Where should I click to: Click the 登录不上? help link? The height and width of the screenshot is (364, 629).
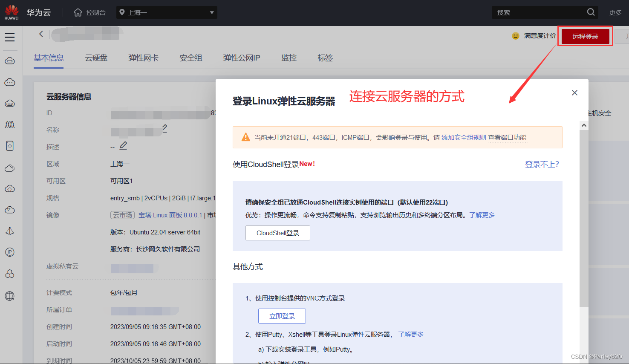[542, 165]
